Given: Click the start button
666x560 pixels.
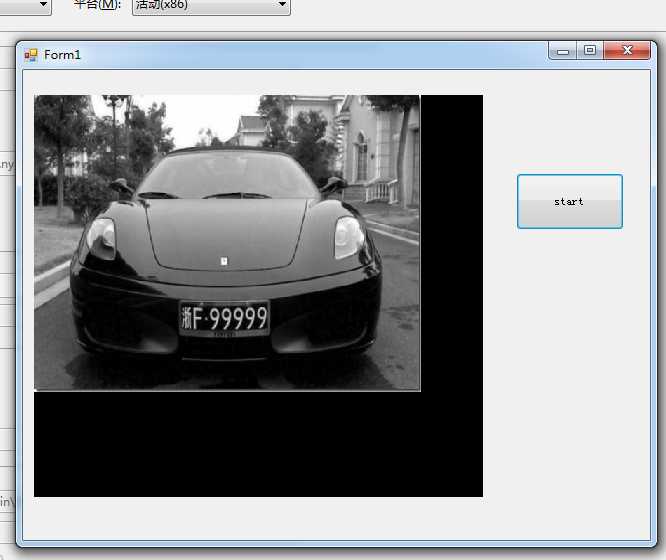Looking at the screenshot, I should (x=570, y=201).
